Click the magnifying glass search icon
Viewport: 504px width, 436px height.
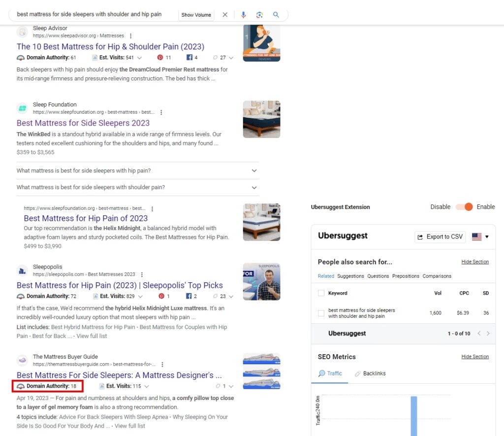tap(276, 15)
